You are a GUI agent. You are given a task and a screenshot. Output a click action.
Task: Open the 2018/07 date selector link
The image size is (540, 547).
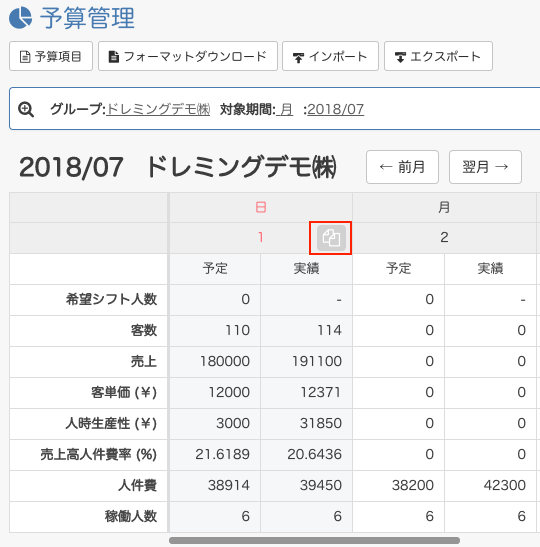[336, 109]
